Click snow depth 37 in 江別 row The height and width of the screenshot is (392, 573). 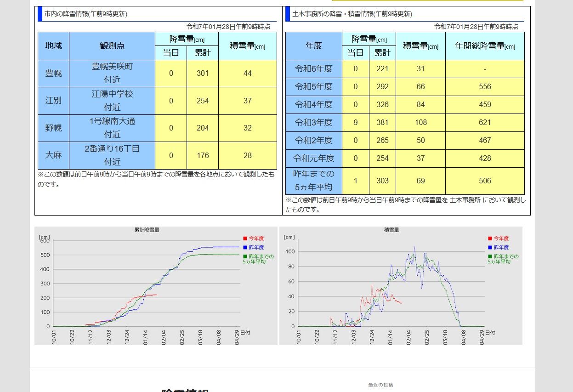click(248, 101)
